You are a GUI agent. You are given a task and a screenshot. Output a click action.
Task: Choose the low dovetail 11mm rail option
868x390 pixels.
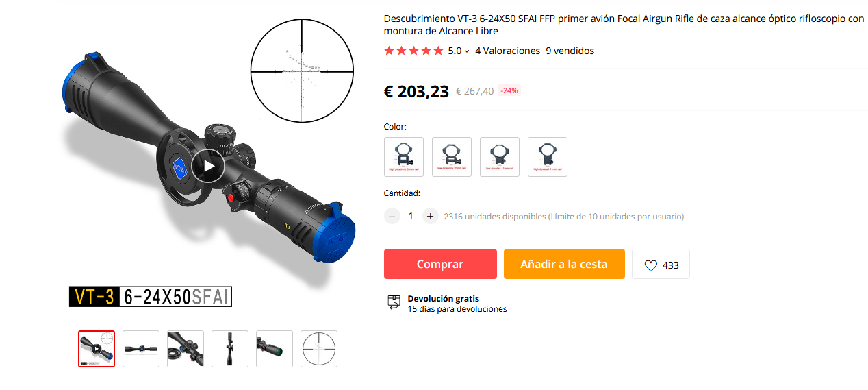500,157
